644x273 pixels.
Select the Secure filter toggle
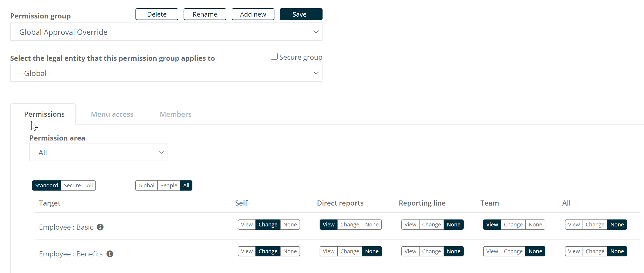pyautogui.click(x=72, y=185)
